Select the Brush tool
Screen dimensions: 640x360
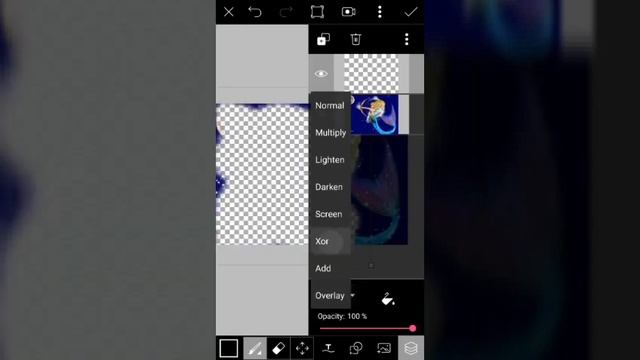pos(255,348)
